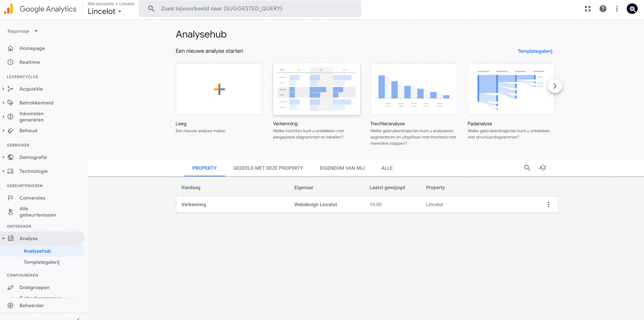Switch to the PROPERTY tab
644x320 pixels.
(x=204, y=168)
